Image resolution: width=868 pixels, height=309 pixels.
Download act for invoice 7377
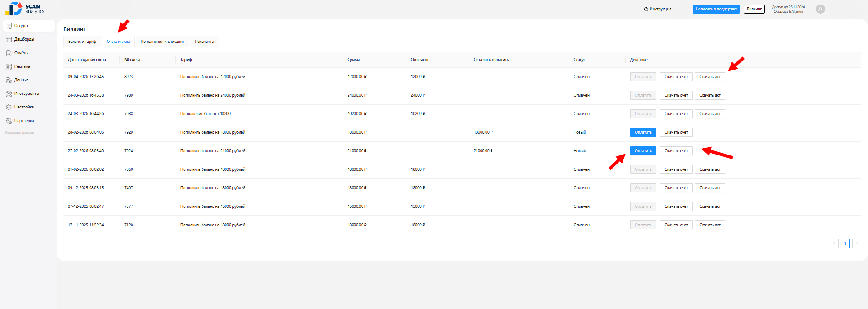click(x=710, y=206)
